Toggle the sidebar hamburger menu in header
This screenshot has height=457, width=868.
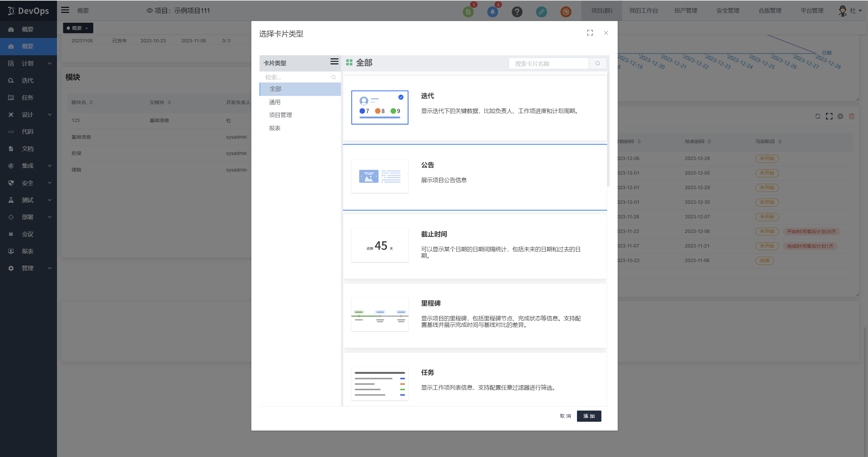point(65,10)
